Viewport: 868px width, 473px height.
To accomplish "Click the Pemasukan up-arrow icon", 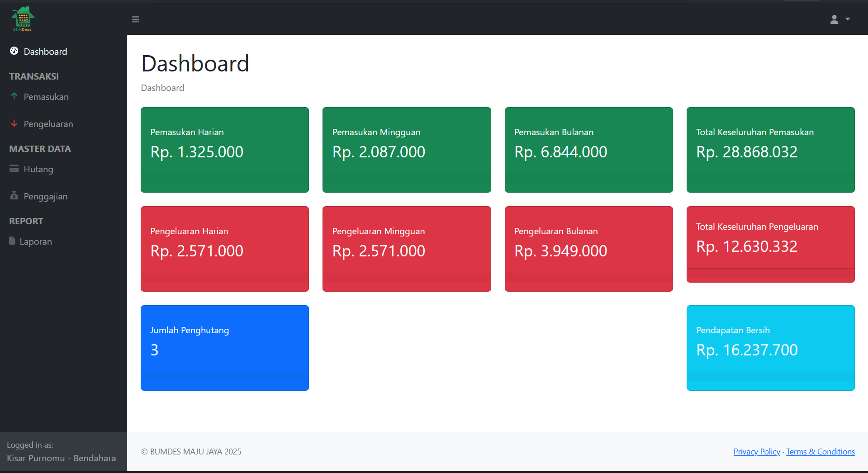I will (x=14, y=96).
